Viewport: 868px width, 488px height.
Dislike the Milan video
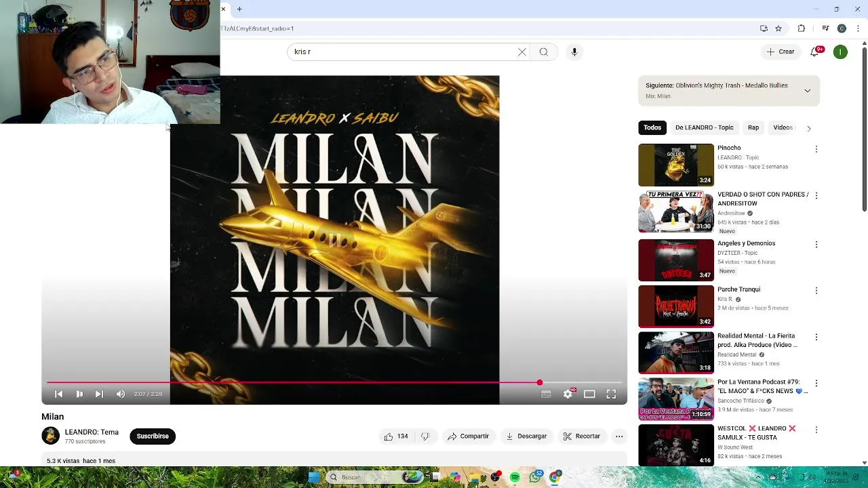[425, 436]
